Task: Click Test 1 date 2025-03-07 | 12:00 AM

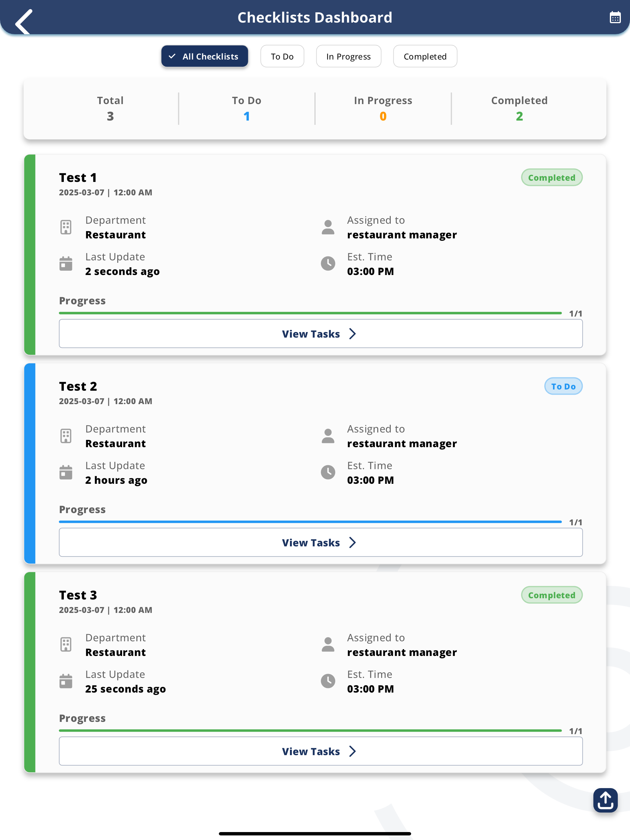Action: click(x=106, y=193)
